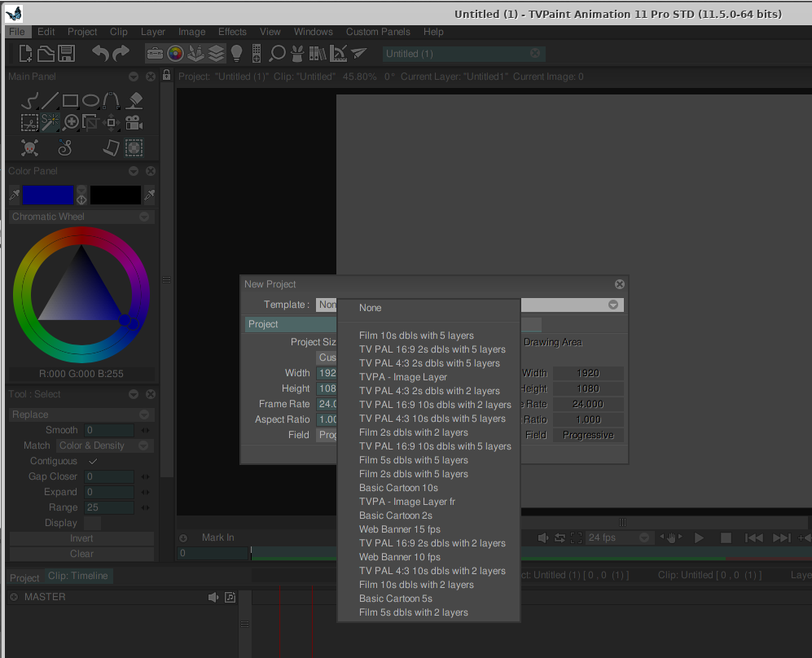Viewport: 812px width, 658px height.
Task: Click the Smooth value field
Action: (109, 430)
